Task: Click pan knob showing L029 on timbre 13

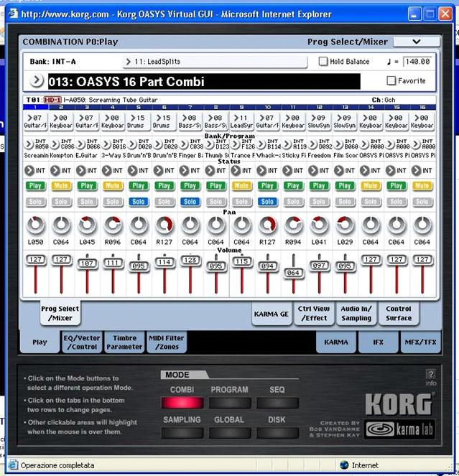Action: click(x=345, y=225)
